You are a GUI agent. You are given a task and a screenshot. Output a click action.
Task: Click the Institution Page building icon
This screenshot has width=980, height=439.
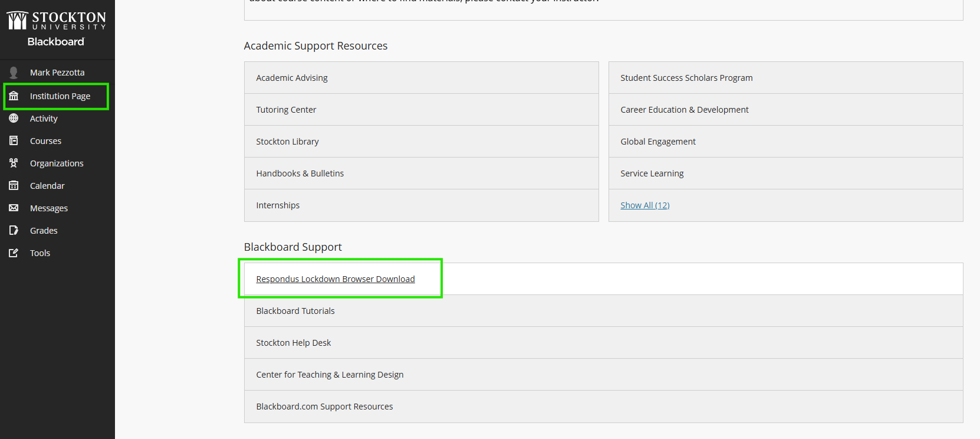click(x=14, y=96)
